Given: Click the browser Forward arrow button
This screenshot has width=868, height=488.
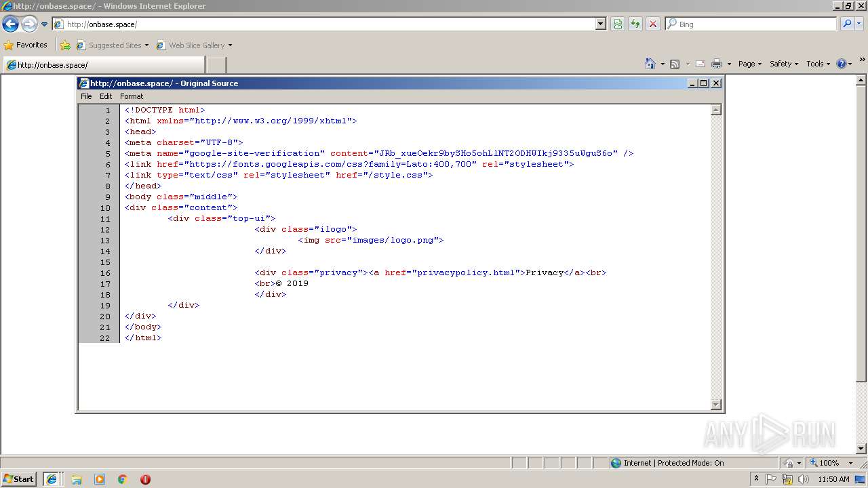Looking at the screenshot, I should point(29,24).
